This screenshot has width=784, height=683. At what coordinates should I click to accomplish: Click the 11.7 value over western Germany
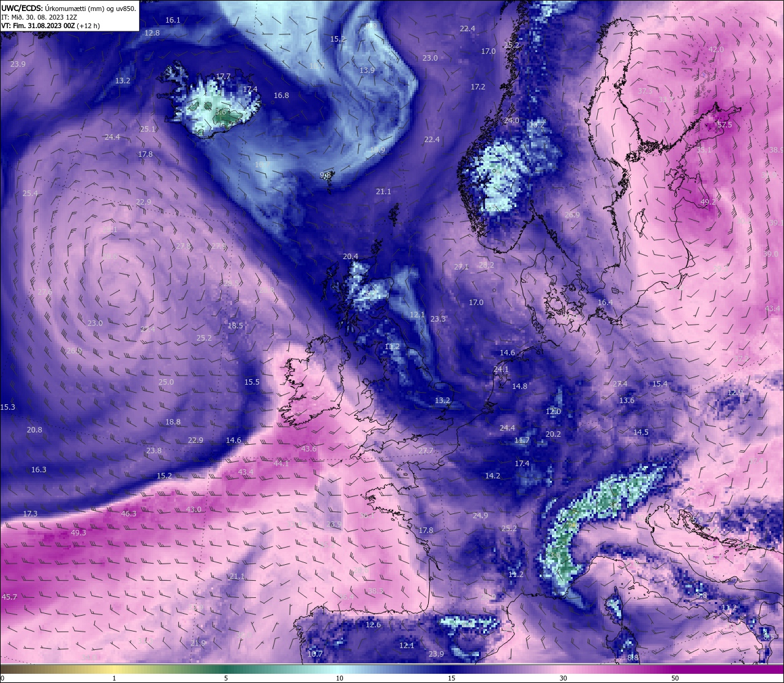click(522, 440)
